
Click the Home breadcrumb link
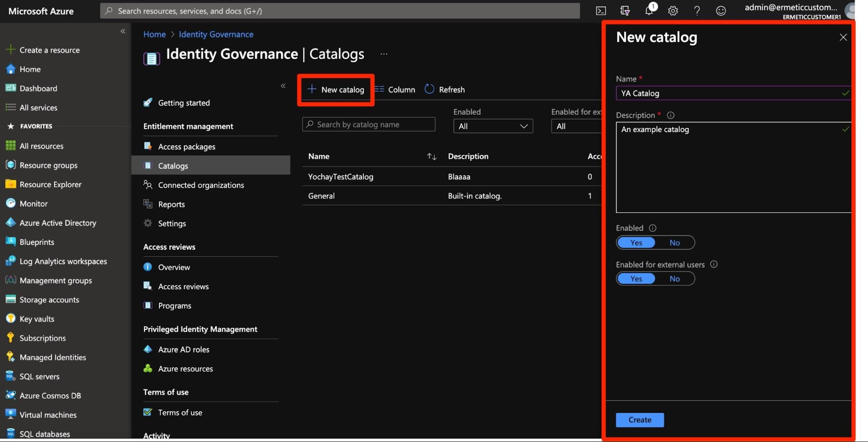(155, 34)
